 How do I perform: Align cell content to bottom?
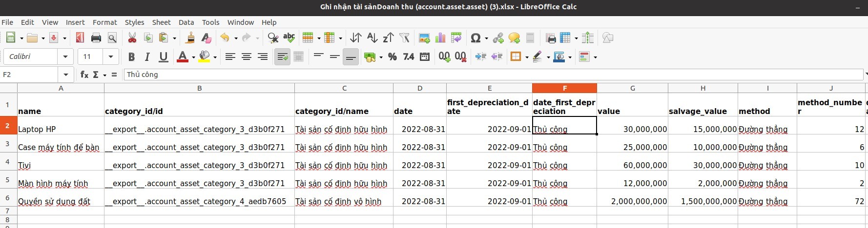point(351,57)
